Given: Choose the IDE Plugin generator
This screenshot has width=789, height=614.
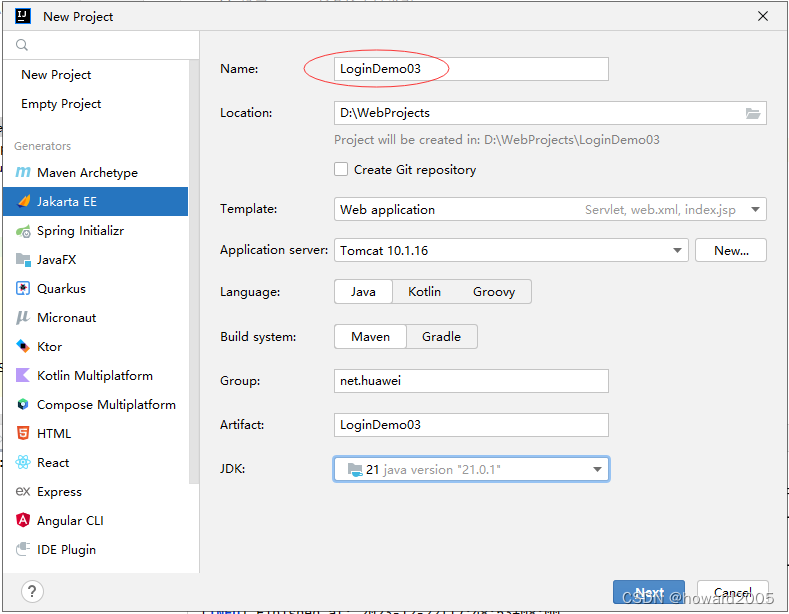Looking at the screenshot, I should 96,550.
